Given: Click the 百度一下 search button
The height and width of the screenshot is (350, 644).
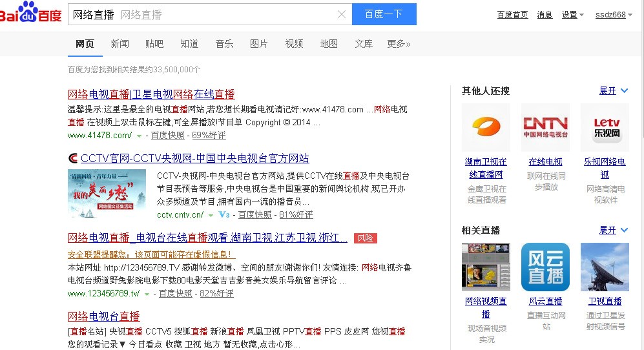Looking at the screenshot, I should point(384,14).
